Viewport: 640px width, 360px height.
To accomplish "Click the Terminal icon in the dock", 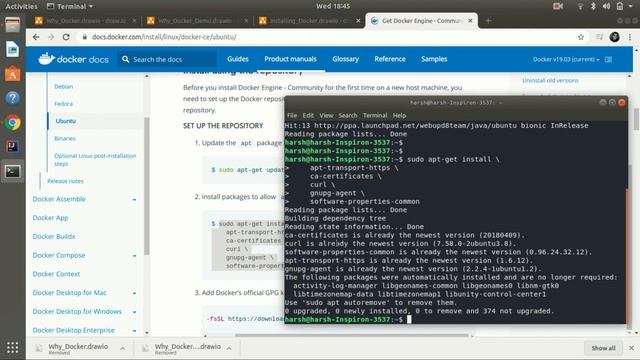I will point(12,171).
